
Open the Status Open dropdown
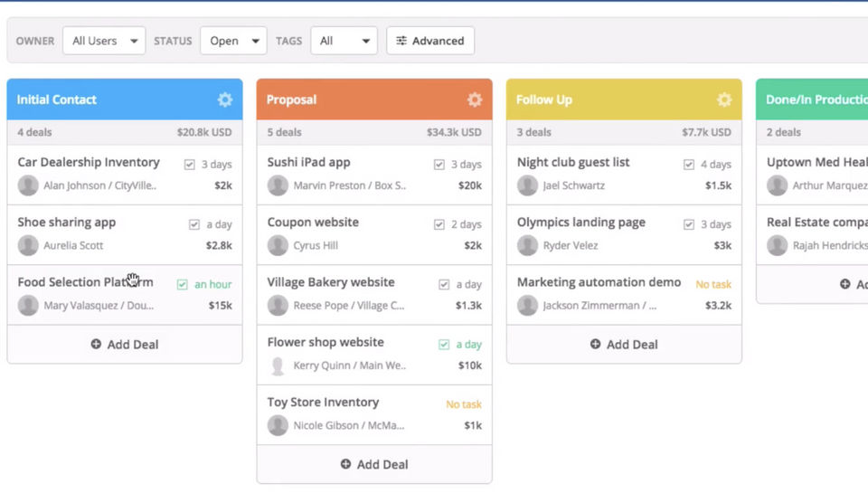[x=233, y=41]
